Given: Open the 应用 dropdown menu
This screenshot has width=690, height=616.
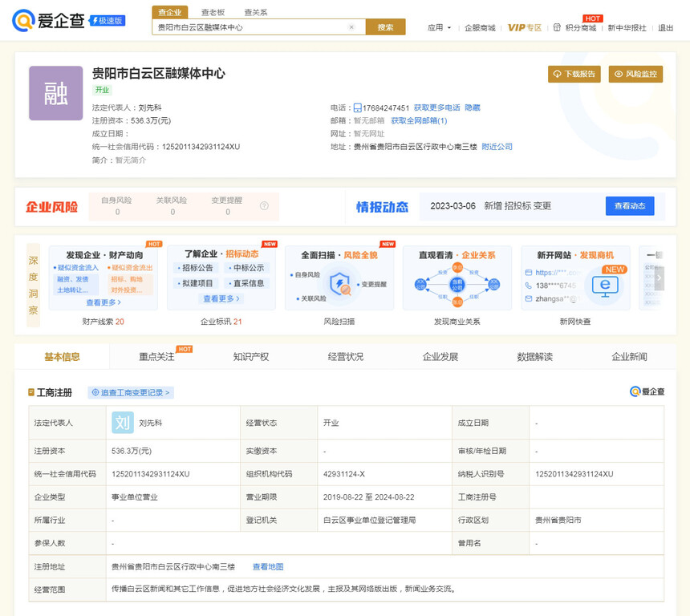Looking at the screenshot, I should pos(439,28).
